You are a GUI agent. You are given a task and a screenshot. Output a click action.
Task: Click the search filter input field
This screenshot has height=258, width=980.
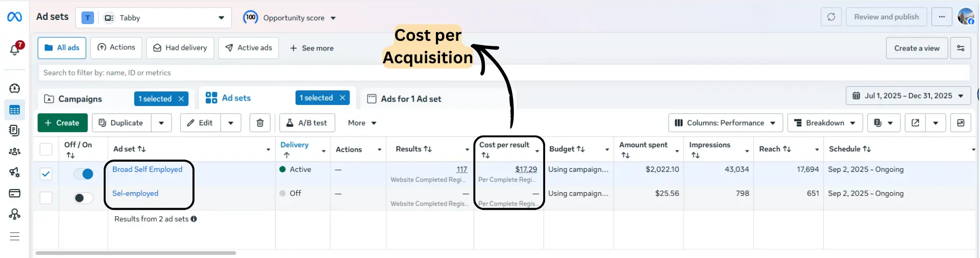coord(504,73)
